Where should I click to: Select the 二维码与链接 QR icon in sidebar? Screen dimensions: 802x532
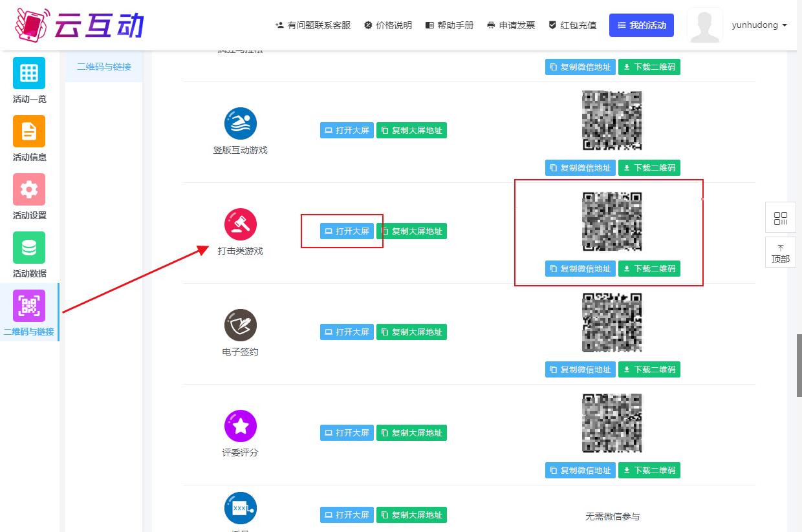click(x=29, y=306)
